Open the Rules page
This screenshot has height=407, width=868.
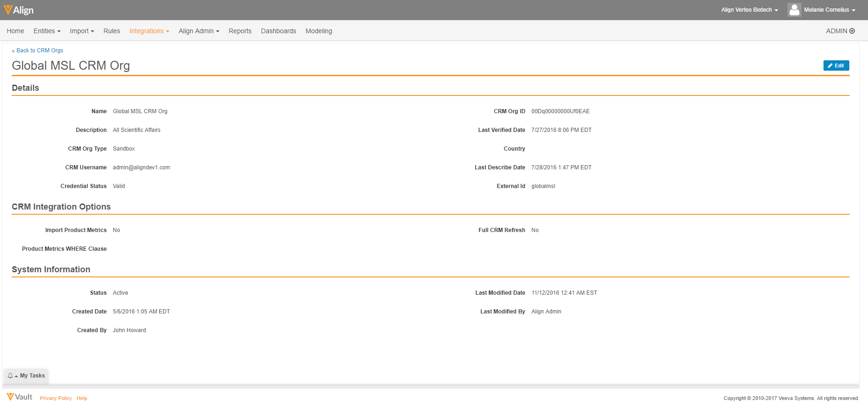pos(112,31)
